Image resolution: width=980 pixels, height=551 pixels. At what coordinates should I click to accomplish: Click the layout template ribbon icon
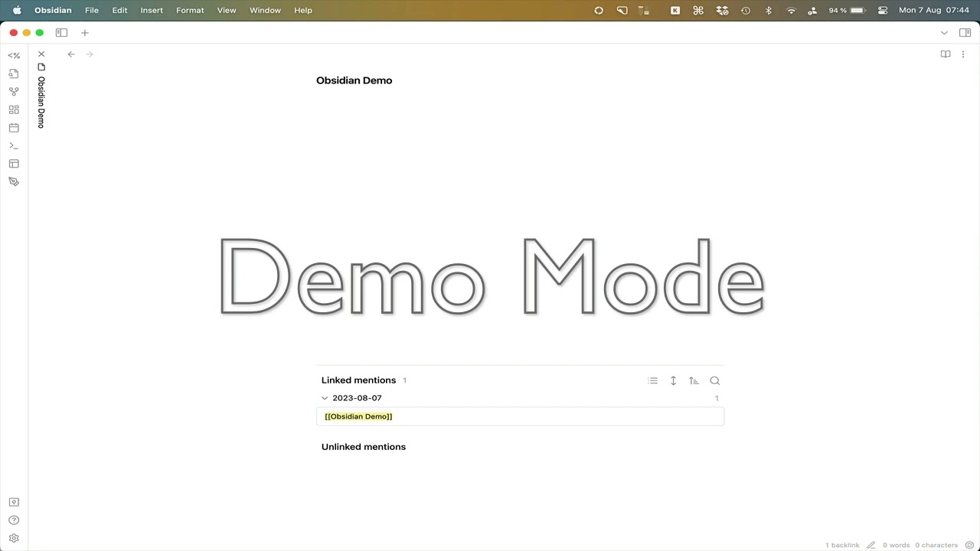tap(14, 164)
